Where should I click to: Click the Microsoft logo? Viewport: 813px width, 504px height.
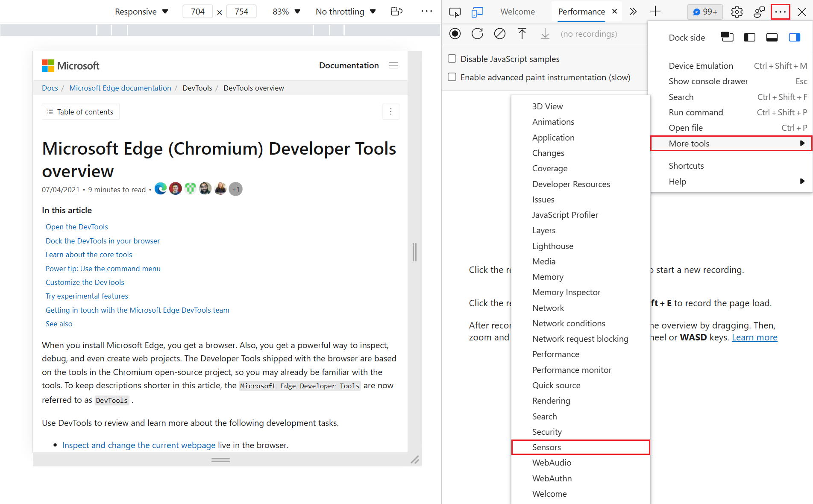pos(70,65)
